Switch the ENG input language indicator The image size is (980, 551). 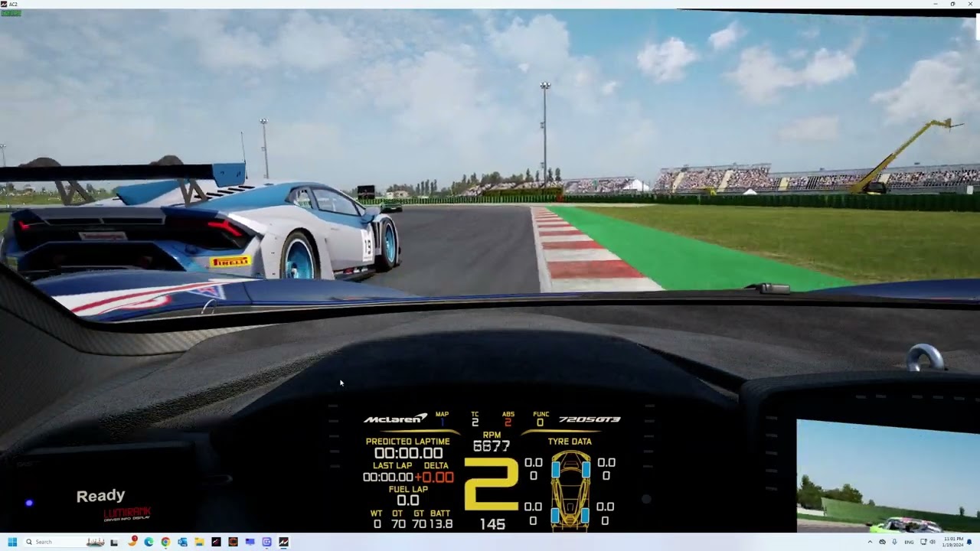pyautogui.click(x=909, y=542)
